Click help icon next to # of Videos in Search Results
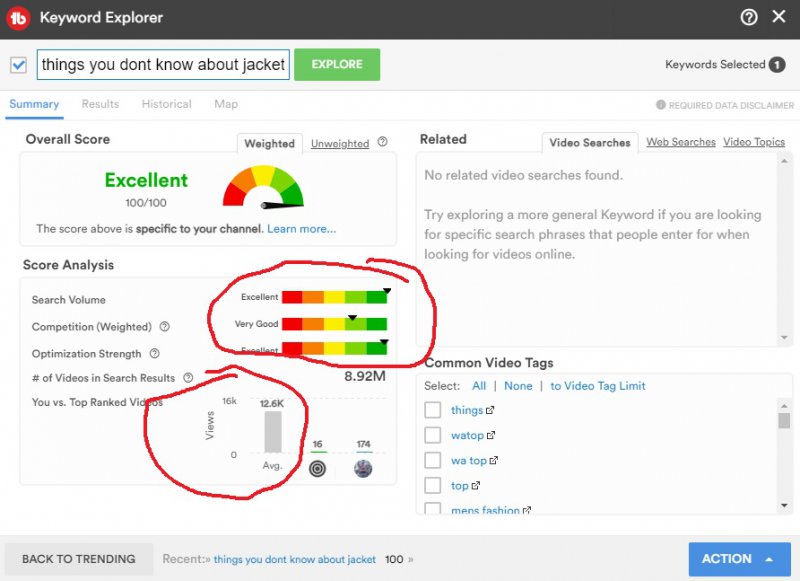Image resolution: width=800 pixels, height=581 pixels. pyautogui.click(x=187, y=378)
